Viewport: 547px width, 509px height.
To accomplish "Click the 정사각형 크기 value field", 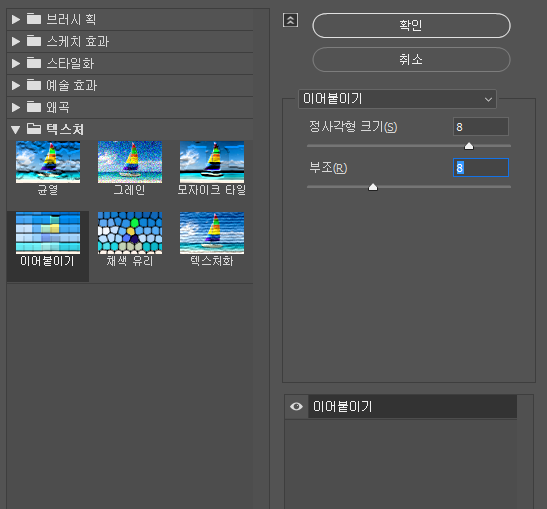I will (481, 127).
